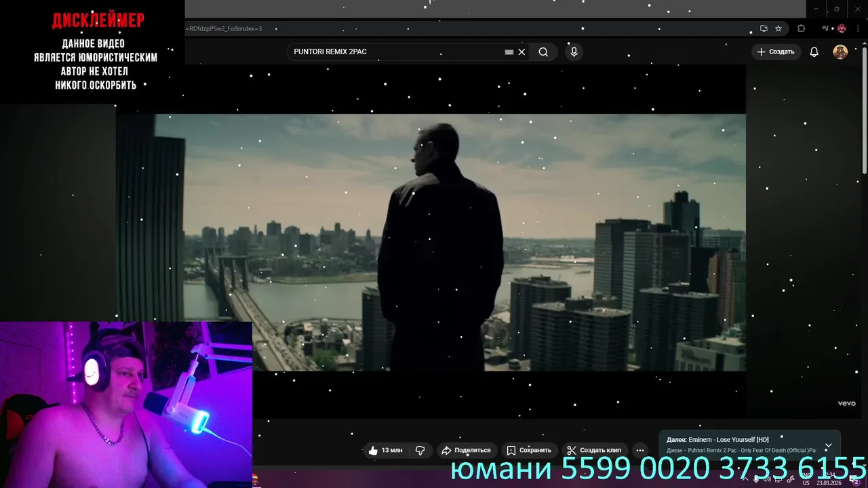Open YouTube account avatar menu
This screenshot has width=868, height=488.
(840, 52)
